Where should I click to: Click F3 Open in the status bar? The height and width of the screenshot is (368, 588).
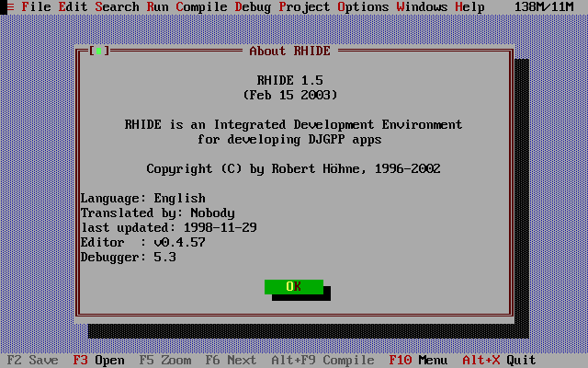[98, 360]
